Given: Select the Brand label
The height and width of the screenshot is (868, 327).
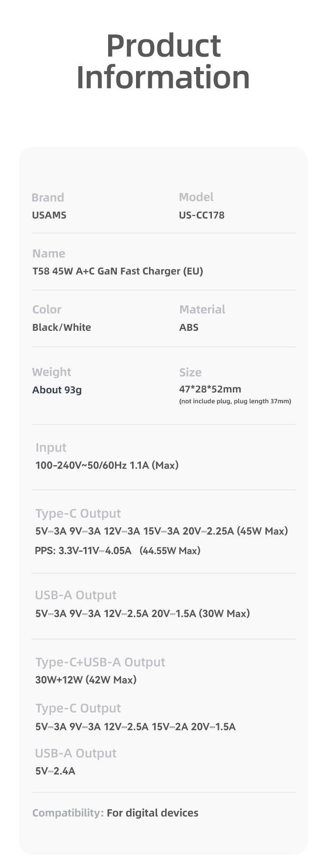Looking at the screenshot, I should coord(48,197).
